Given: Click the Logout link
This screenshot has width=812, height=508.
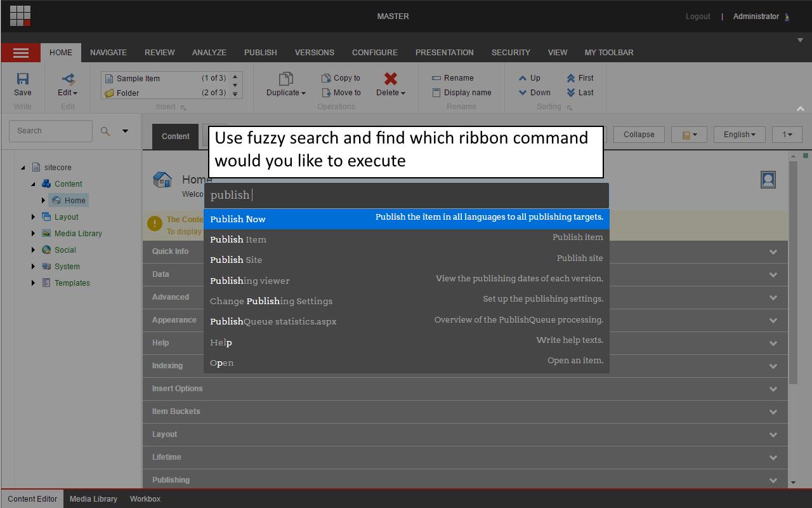Looking at the screenshot, I should pos(698,16).
